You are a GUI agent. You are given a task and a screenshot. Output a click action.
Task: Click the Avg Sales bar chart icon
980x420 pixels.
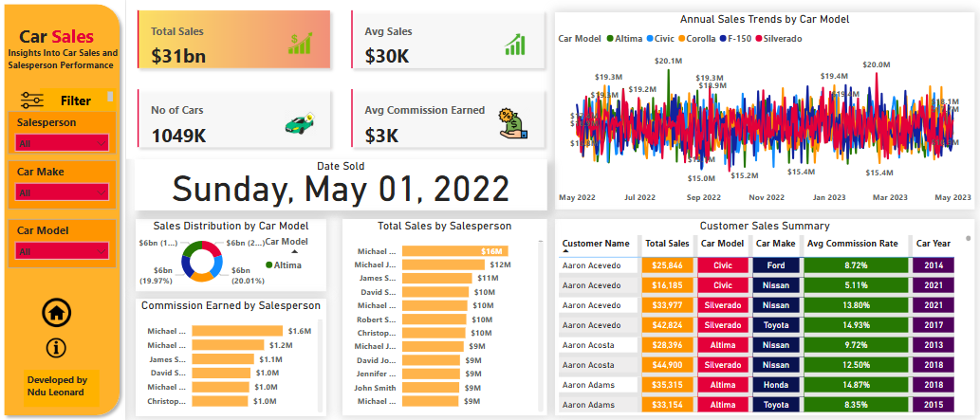tap(516, 45)
